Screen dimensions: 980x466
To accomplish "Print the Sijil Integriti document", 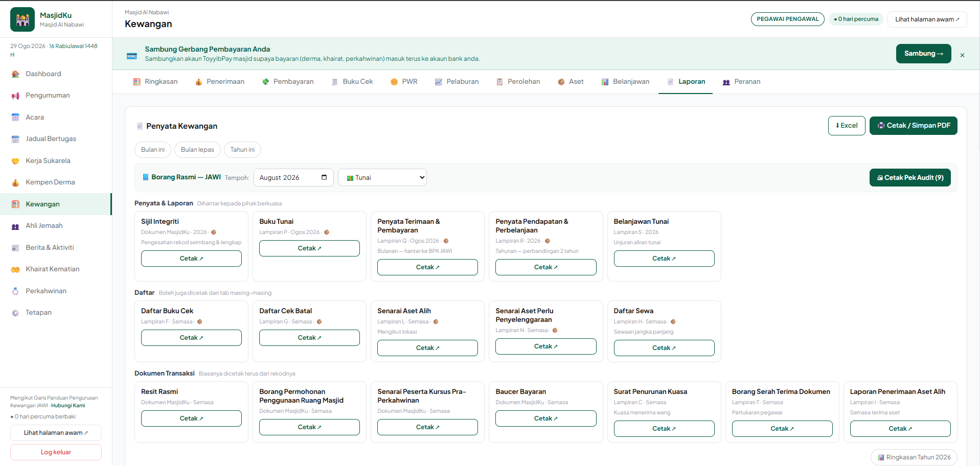I will (x=191, y=259).
